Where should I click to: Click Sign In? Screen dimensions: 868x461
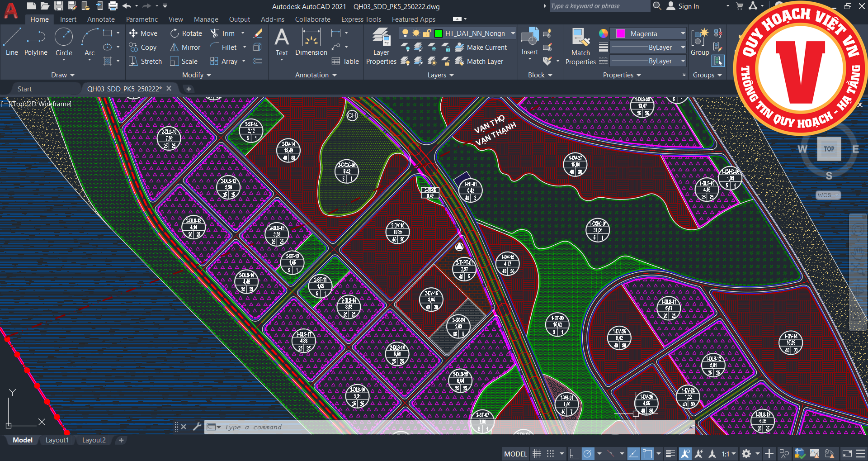[688, 6]
